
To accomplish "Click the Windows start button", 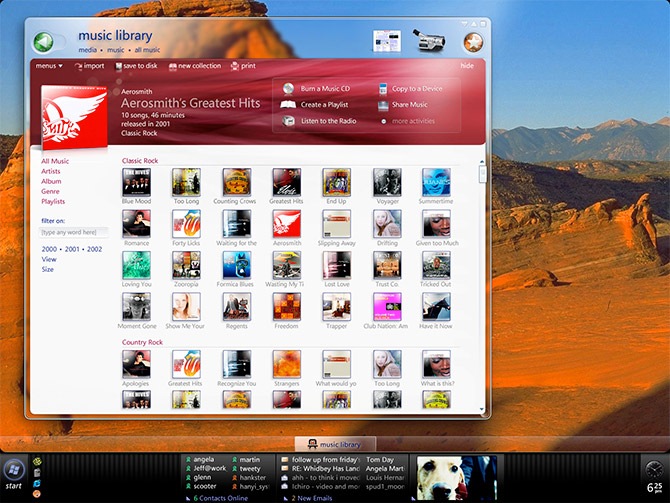I will [14, 470].
